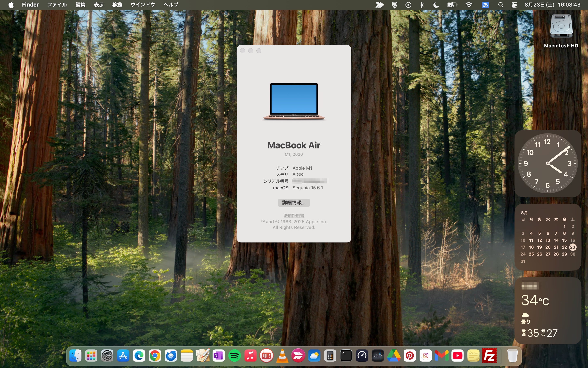588x368 pixels.
Task: Open the ファイル menu
Action: click(x=57, y=5)
